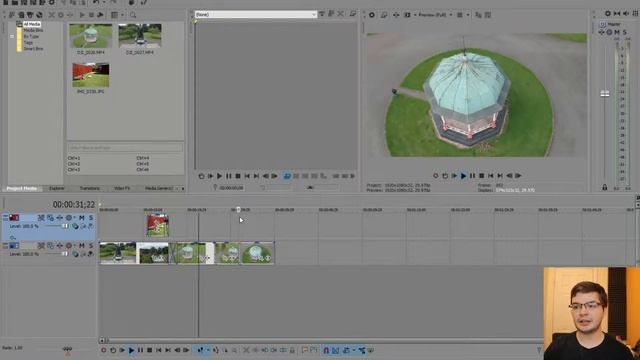Viewport: 640px width, 360px height.
Task: Select All Media in the media tree
Action: point(31,24)
